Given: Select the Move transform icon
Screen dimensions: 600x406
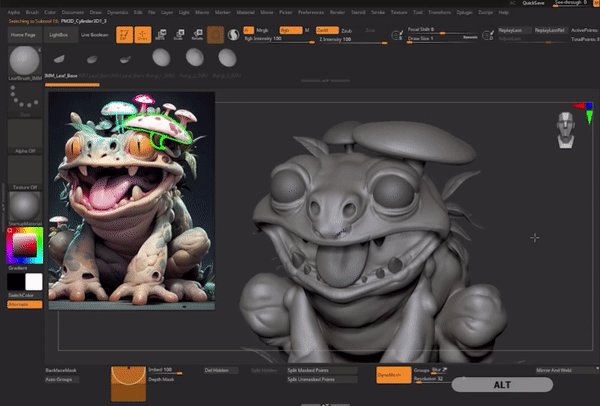Looking at the screenshot, I should pyautogui.click(x=161, y=35).
